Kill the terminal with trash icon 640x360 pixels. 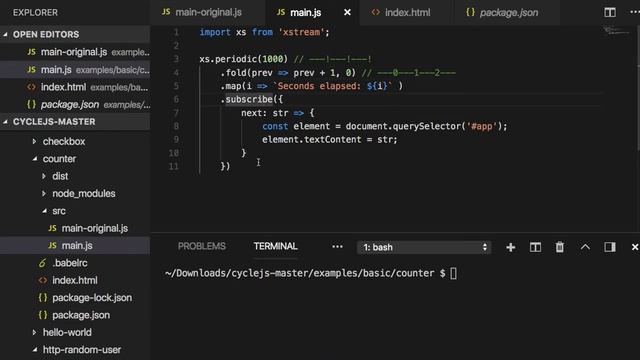point(560,247)
